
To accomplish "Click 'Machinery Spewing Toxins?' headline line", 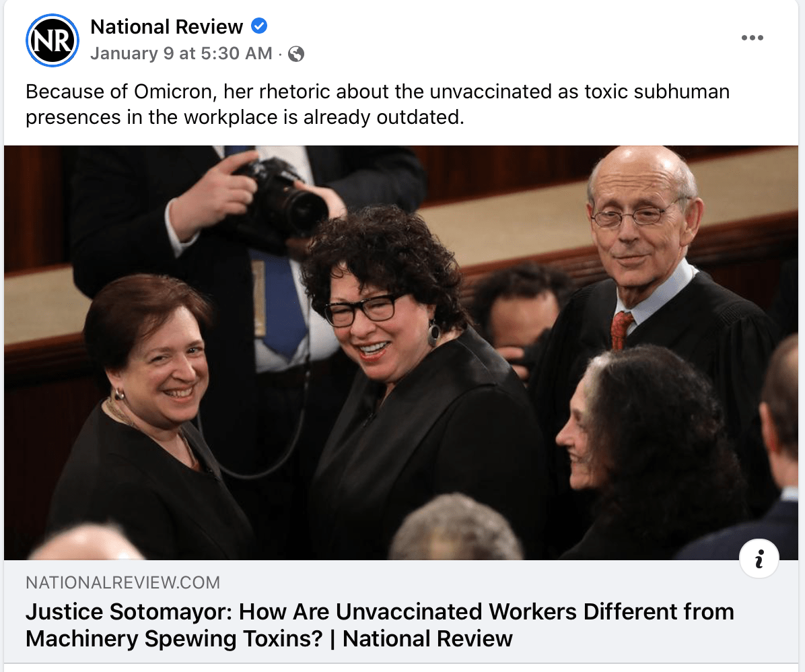I will click(174, 638).
